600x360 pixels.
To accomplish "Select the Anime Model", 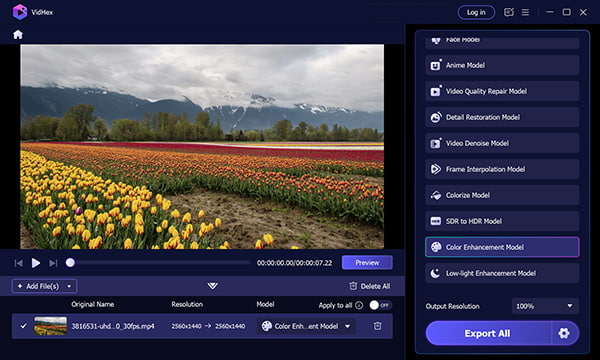I will pos(502,65).
